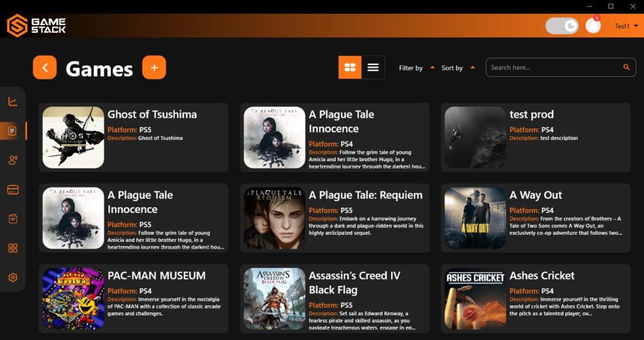The width and height of the screenshot is (644, 340).
Task: Open the payment card sidebar icon
Action: coord(13,190)
